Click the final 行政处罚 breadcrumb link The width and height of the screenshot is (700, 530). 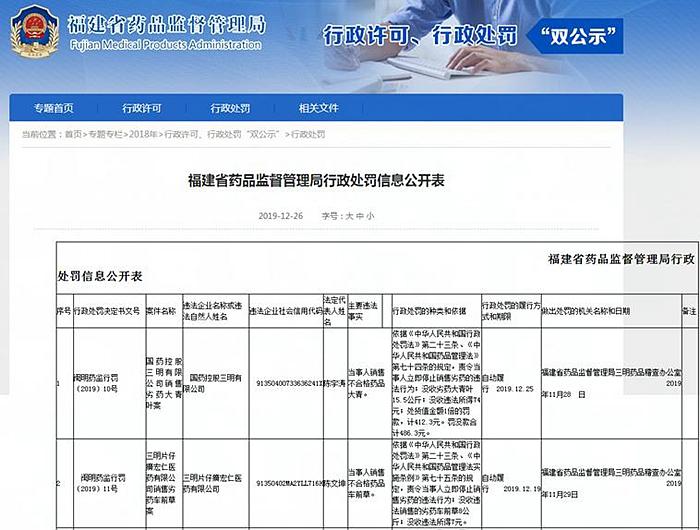pos(308,134)
